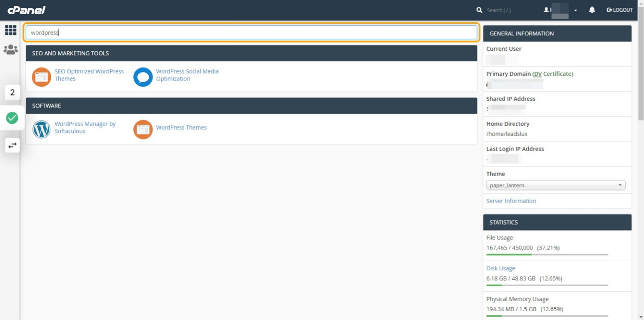Open the Server Information link

(511, 201)
